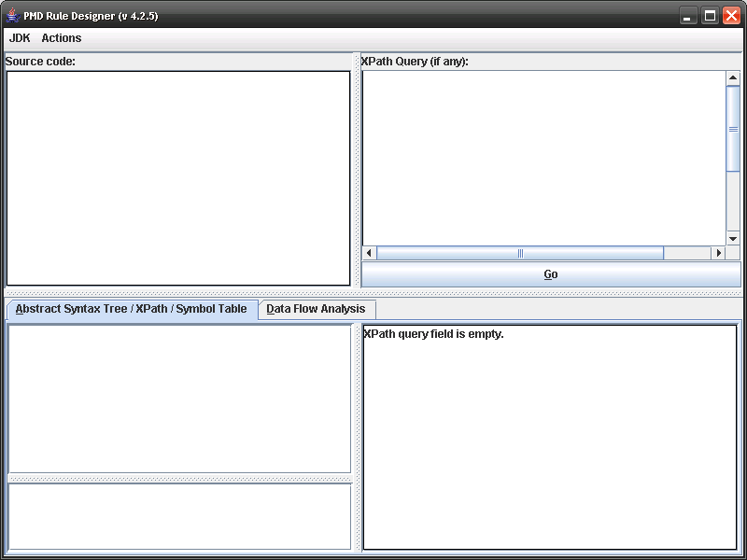The height and width of the screenshot is (560, 747).
Task: Select the Abstract Syntax Tree tab
Action: pyautogui.click(x=128, y=309)
